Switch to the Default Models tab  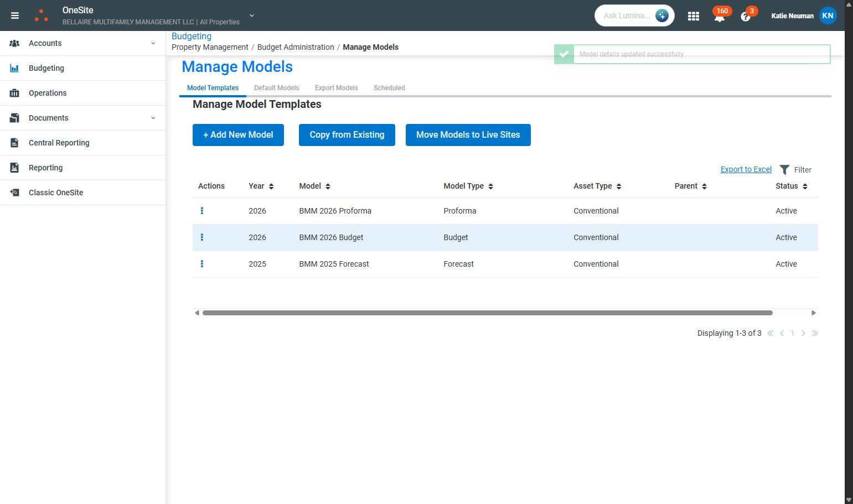click(276, 88)
